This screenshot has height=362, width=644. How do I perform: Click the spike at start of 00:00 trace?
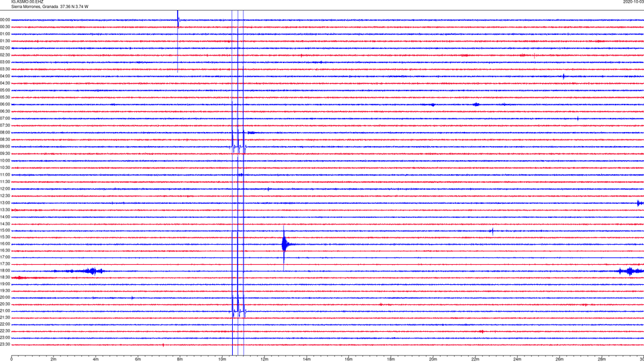(x=178, y=21)
